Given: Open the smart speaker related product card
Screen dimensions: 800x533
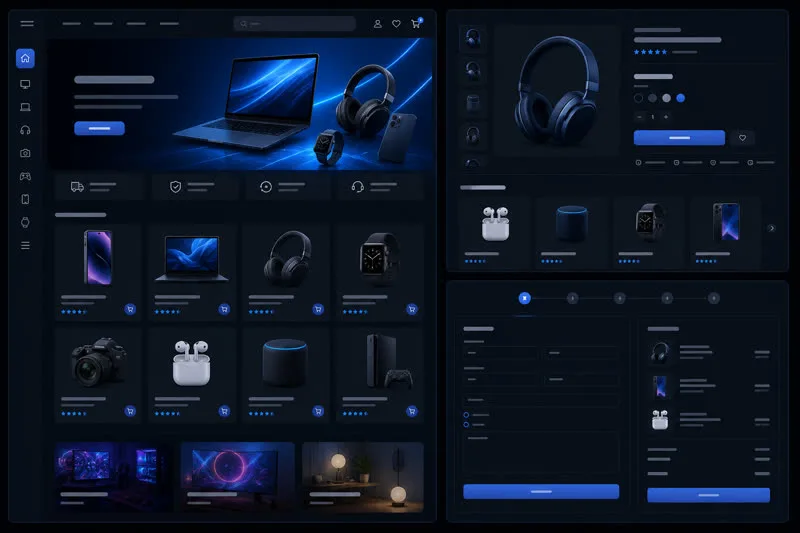Looking at the screenshot, I should tap(571, 233).
